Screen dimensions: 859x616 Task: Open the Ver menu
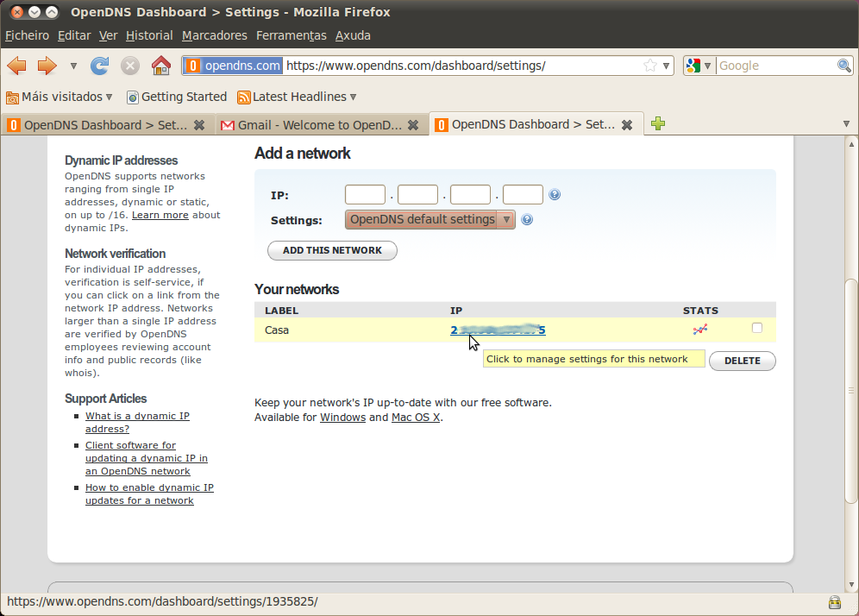click(x=109, y=35)
